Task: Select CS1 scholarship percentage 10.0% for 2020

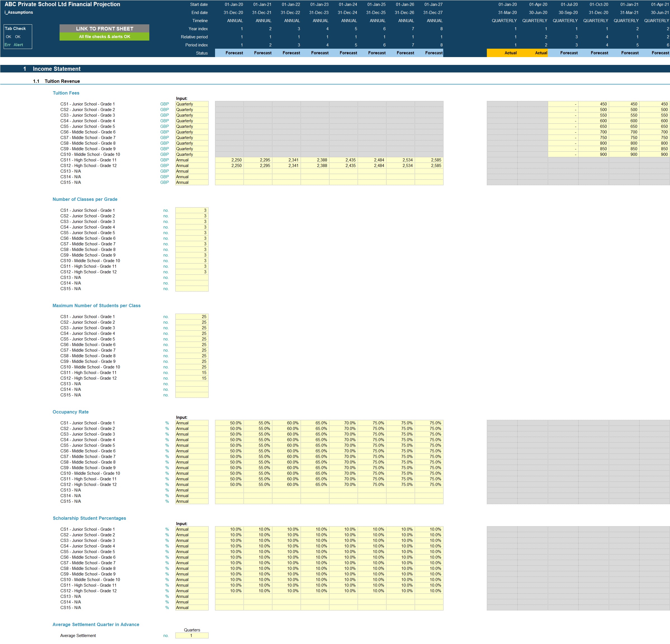Action: 229,529
